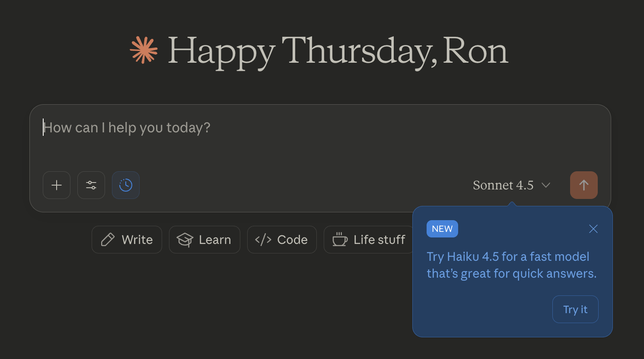Choose the Code suggestion label
Image resolution: width=644 pixels, height=359 pixels.
[292, 240]
